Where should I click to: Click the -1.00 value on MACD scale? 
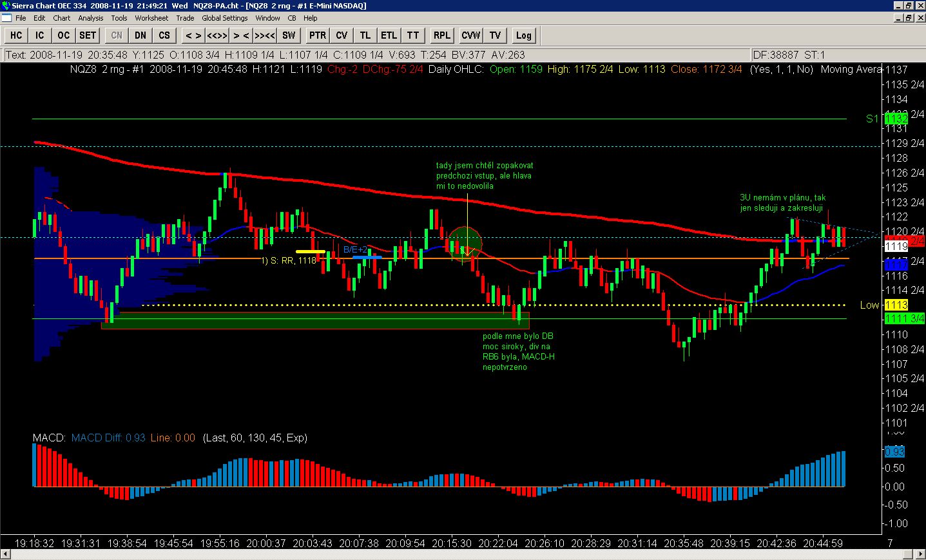pyautogui.click(x=896, y=523)
